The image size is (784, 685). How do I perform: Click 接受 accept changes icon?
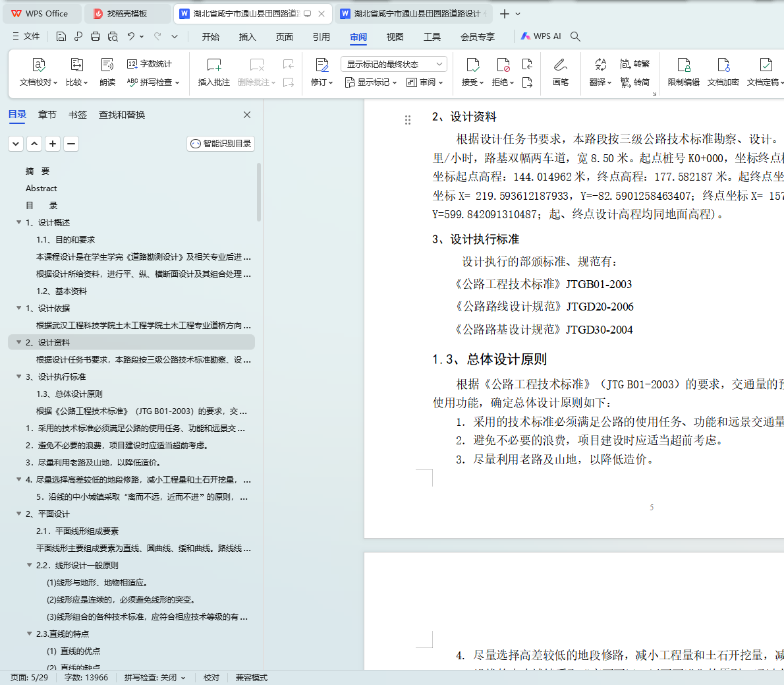click(x=472, y=72)
